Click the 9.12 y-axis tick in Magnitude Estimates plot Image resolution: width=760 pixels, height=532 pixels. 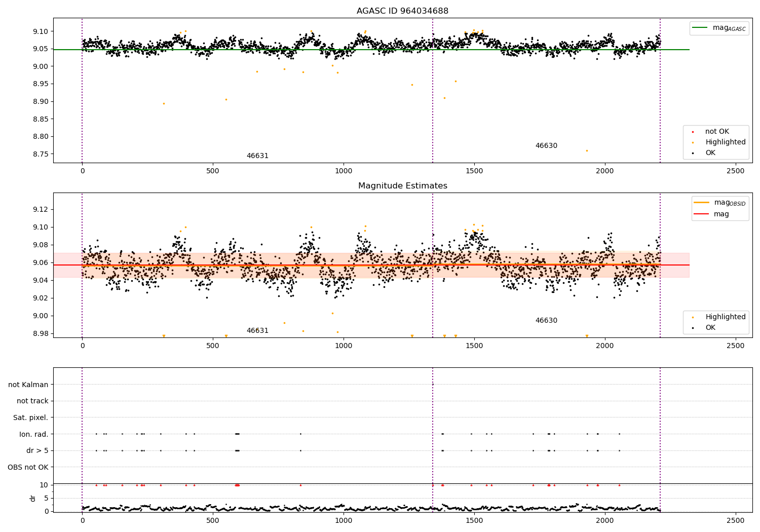(x=41, y=210)
